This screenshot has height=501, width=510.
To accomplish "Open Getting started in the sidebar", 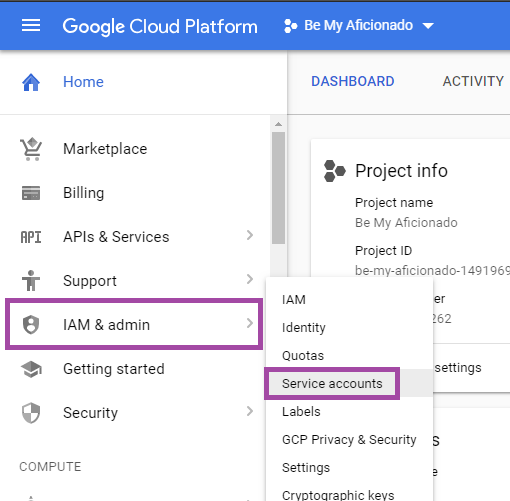I will [x=114, y=369].
